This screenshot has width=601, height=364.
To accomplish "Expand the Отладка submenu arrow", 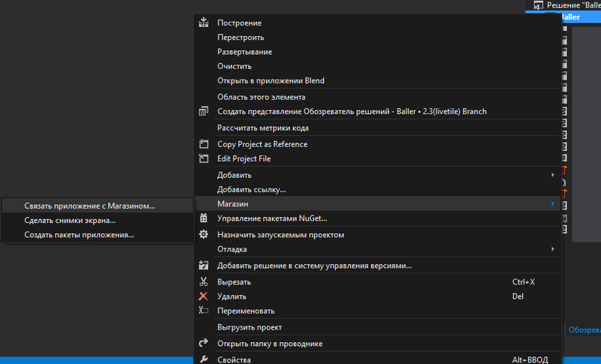I will (x=553, y=249).
